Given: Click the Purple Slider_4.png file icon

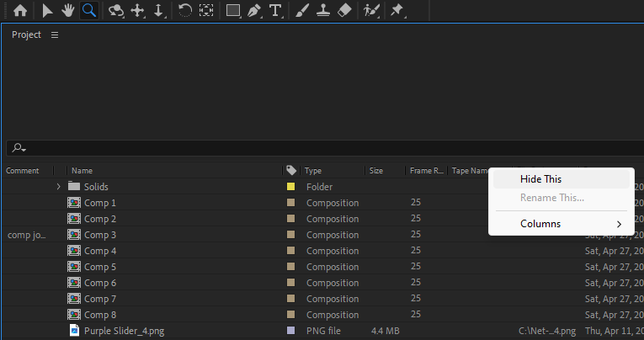Looking at the screenshot, I should coord(74,331).
